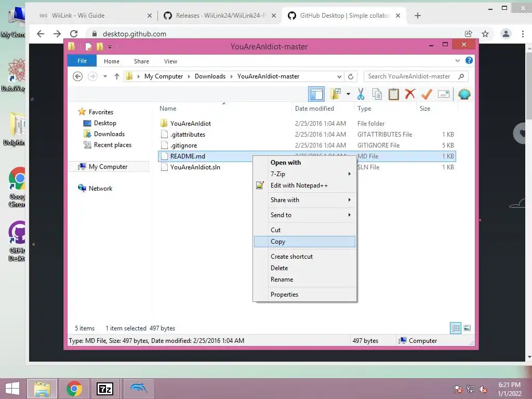The width and height of the screenshot is (532, 399).
Task: Go back with the Explorer back arrow
Action: point(78,76)
